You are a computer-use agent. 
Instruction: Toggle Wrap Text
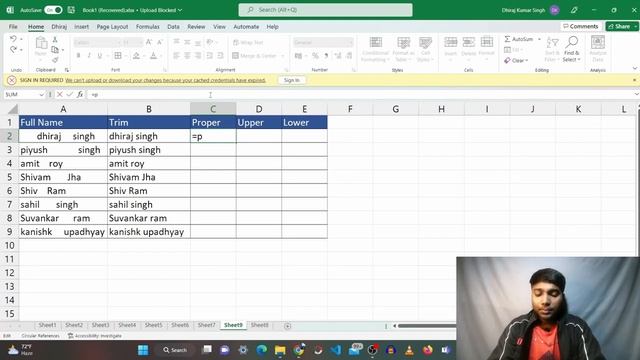coord(248,42)
